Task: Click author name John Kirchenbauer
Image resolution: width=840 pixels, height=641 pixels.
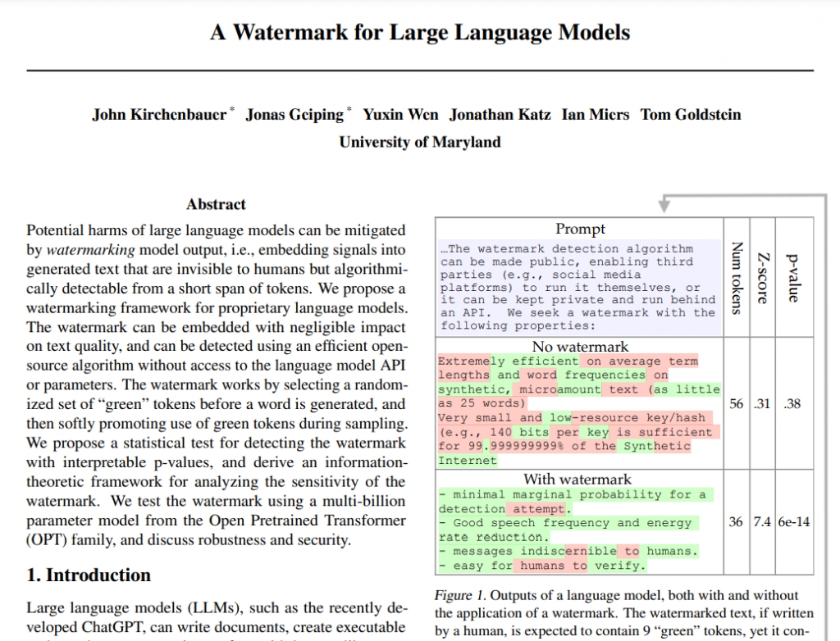Action: tap(159, 115)
